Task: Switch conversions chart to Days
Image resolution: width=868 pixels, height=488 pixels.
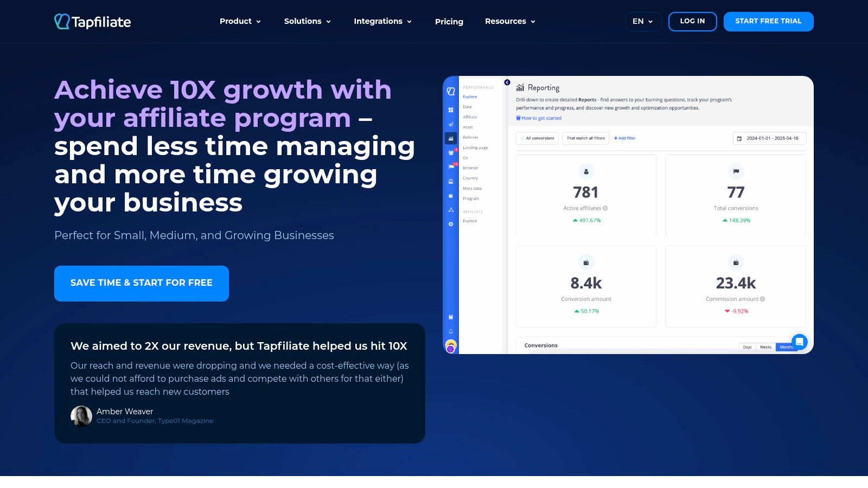Action: pyautogui.click(x=747, y=347)
